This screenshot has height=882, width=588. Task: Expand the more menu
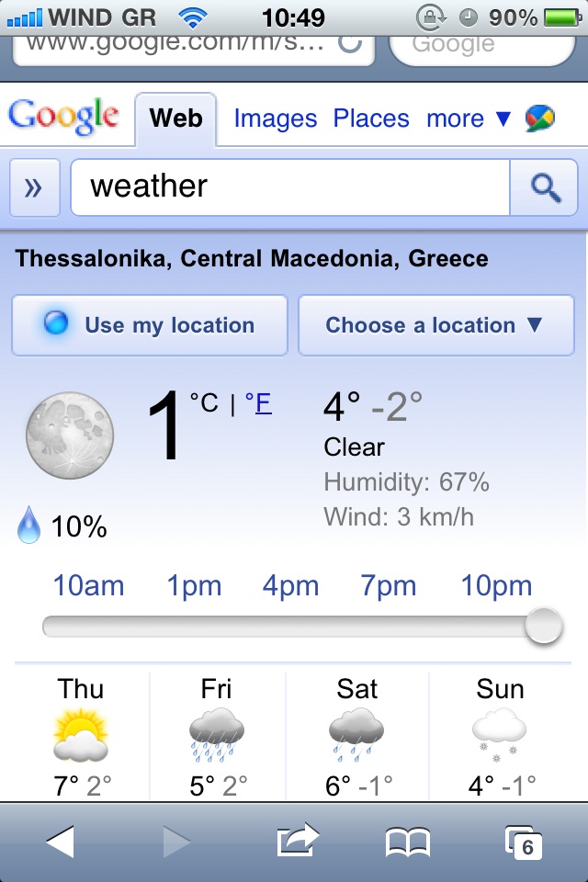tap(468, 119)
